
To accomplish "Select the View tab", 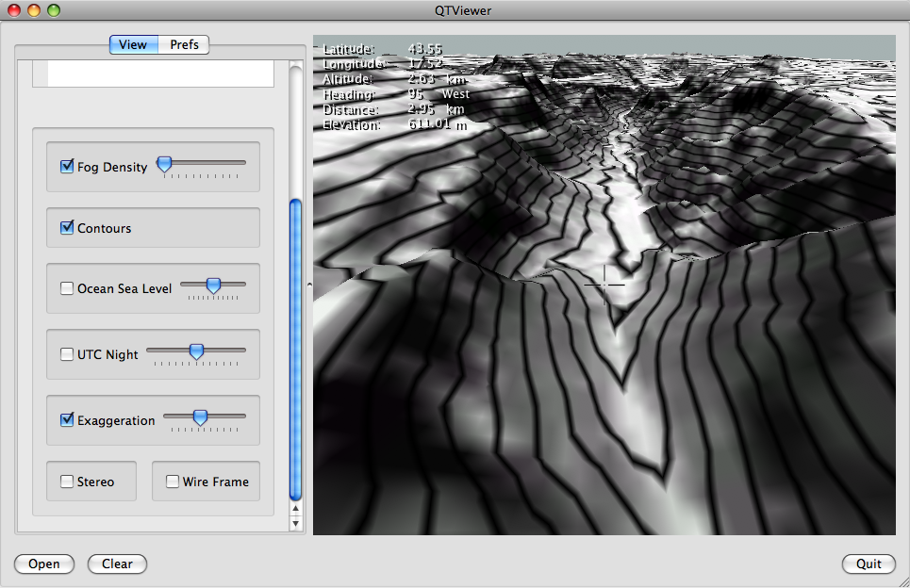I will point(133,44).
